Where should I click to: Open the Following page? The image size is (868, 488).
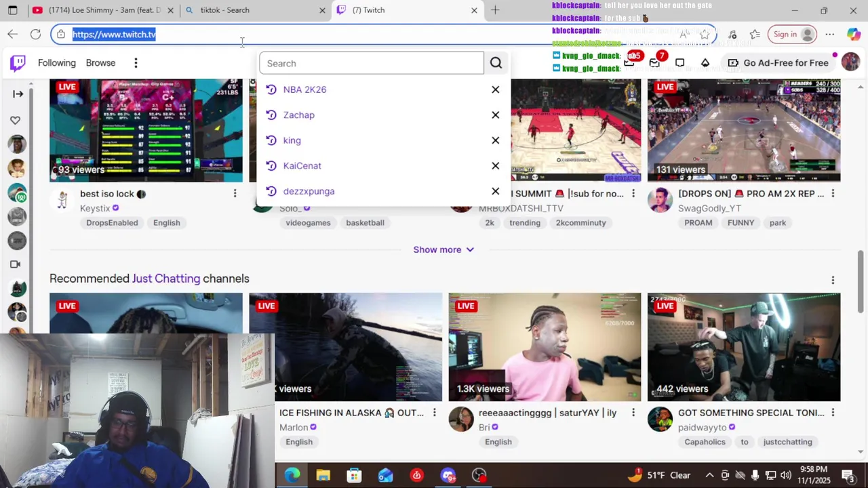[x=57, y=63]
